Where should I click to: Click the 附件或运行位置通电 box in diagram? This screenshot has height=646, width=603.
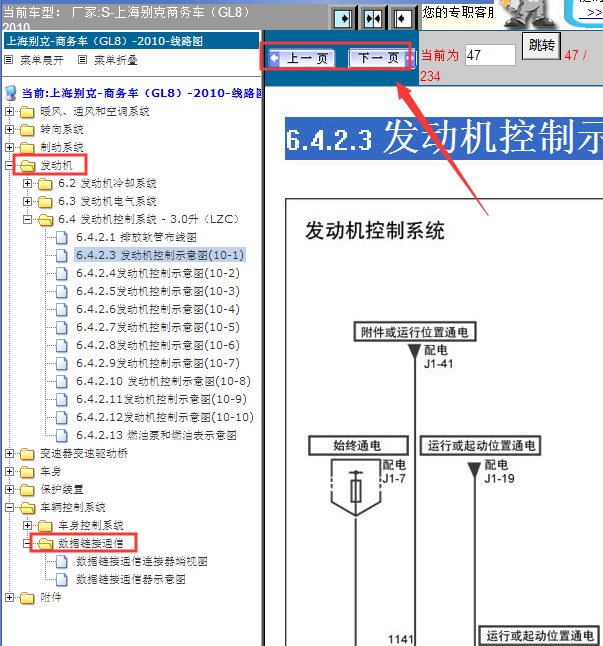(415, 332)
